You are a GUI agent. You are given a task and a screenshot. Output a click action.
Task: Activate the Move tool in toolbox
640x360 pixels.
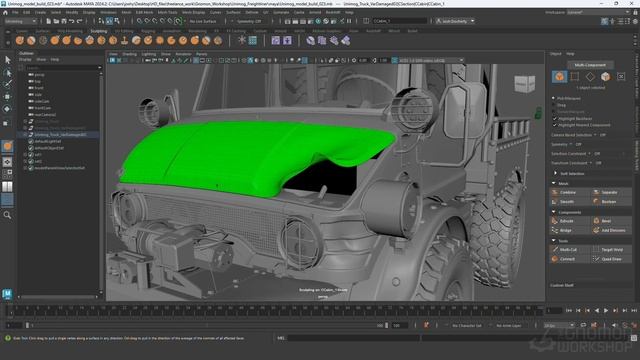tap(7, 97)
